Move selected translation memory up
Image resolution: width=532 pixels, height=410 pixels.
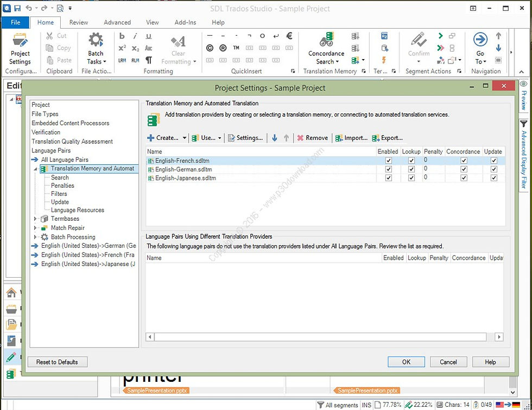click(287, 138)
